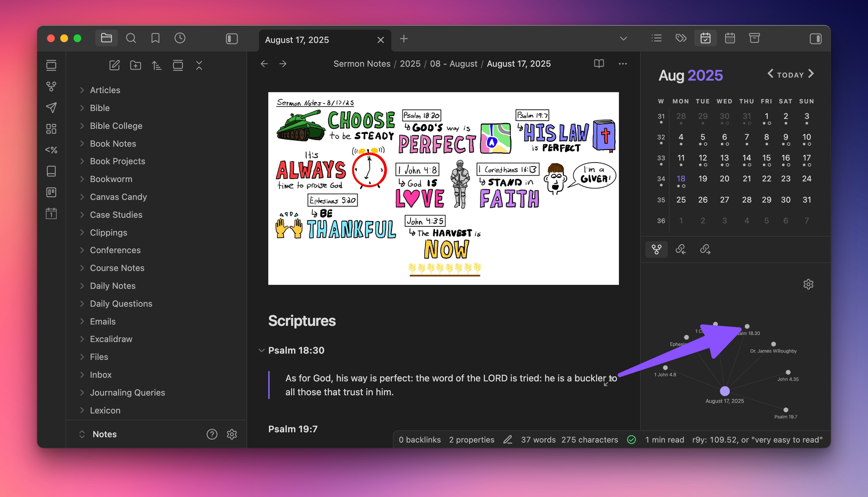Click the reading view book icon

coord(599,64)
